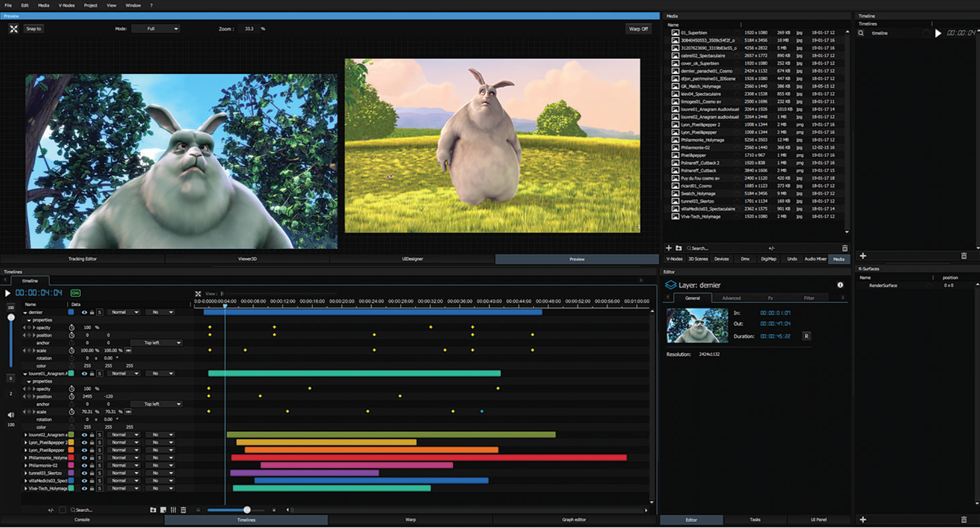Solo the dernier layer with S button

coord(99,312)
